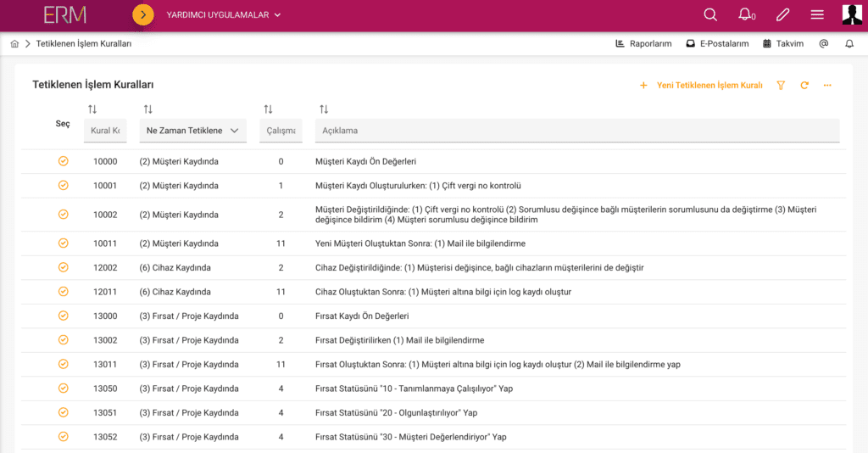
Task: Click the small bell icon beside the @
Action: (x=849, y=44)
